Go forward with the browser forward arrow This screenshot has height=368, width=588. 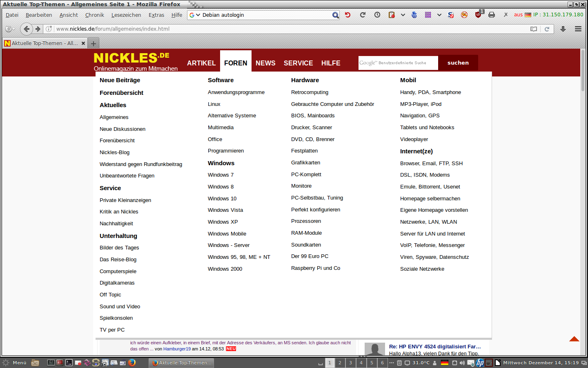point(38,29)
